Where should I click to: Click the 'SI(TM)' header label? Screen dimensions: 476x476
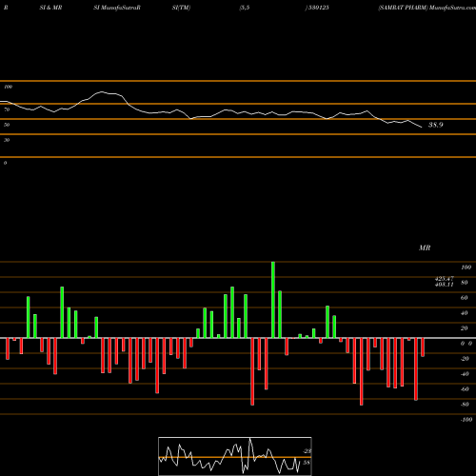(x=181, y=8)
